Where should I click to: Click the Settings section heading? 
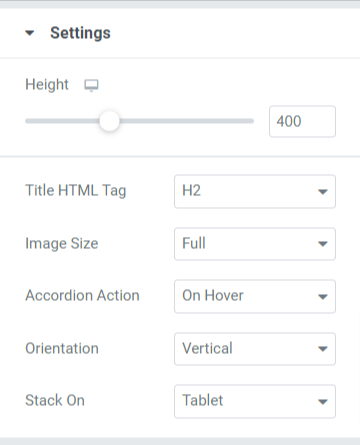(x=80, y=33)
